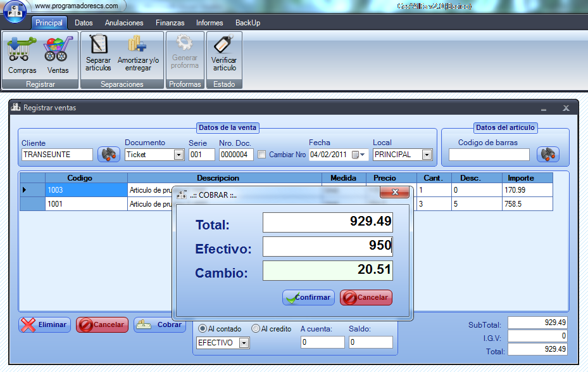Confirm the payment in COBRAR dialog
Screen dimensions: 588x372
308,297
